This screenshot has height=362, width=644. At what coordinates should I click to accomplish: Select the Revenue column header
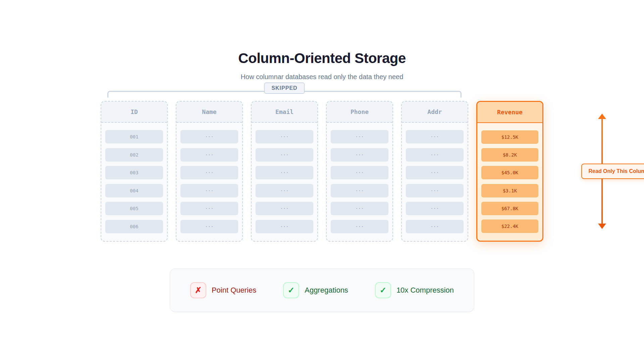point(509,112)
